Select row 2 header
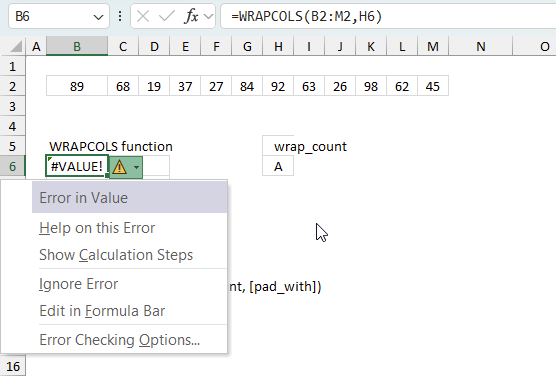 pyautogui.click(x=13, y=86)
